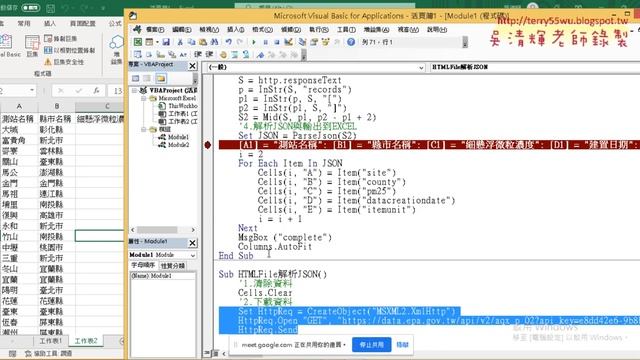Open the object dropdown showing (一般)
Image resolution: width=640 pixels, height=360 pixels.
pyautogui.click(x=422, y=67)
